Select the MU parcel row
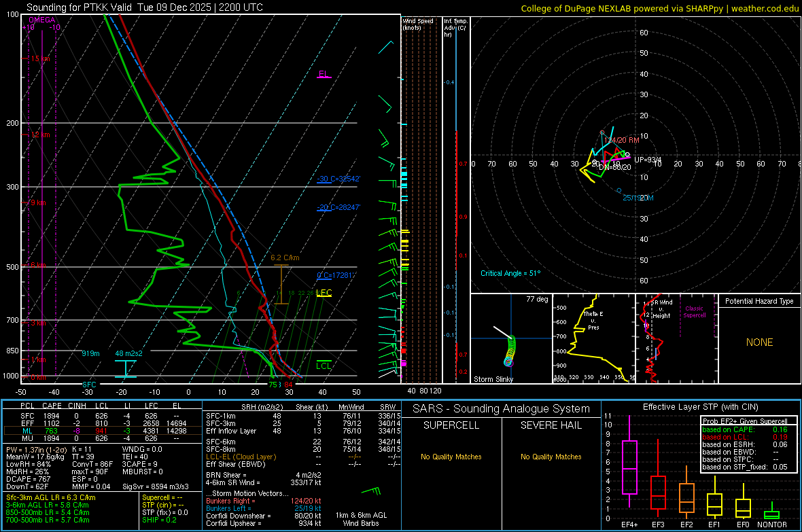 click(x=103, y=438)
